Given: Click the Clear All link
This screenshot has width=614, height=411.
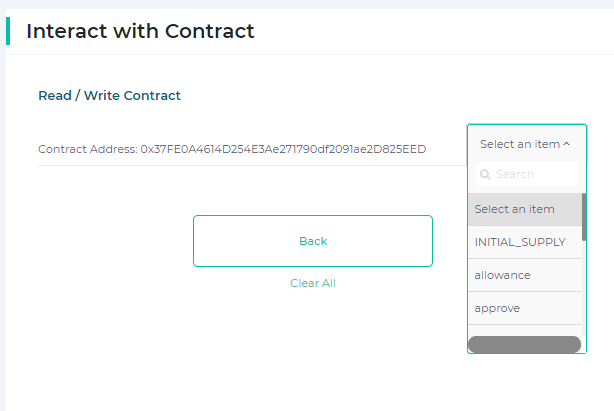Looking at the screenshot, I should pos(313,283).
